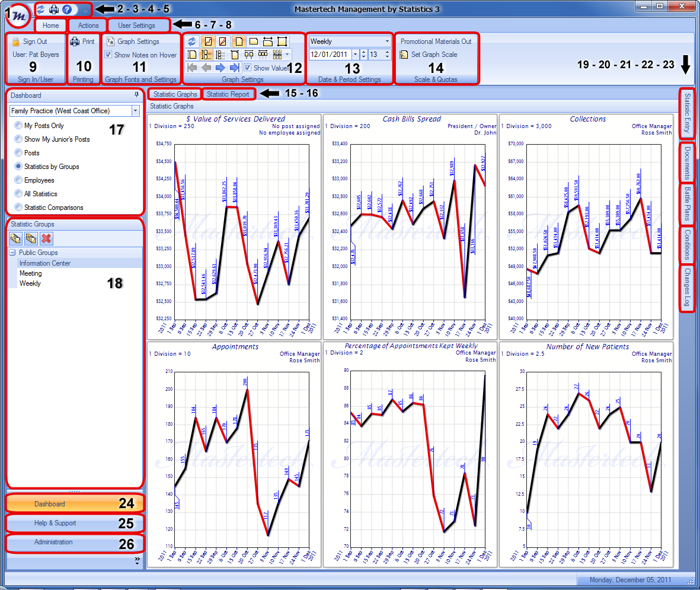Open help via blue question mark icon
The height and width of the screenshot is (590, 700).
coord(67,9)
